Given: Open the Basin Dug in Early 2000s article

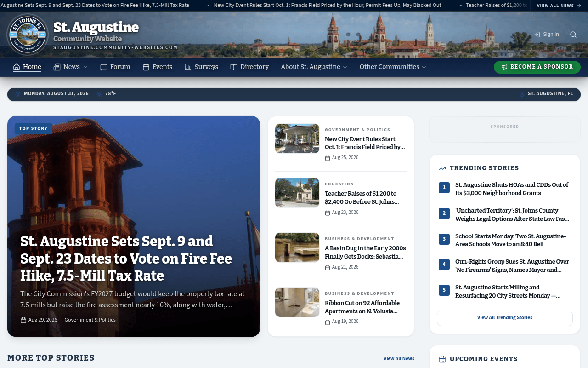Looking at the screenshot, I should 365,253.
